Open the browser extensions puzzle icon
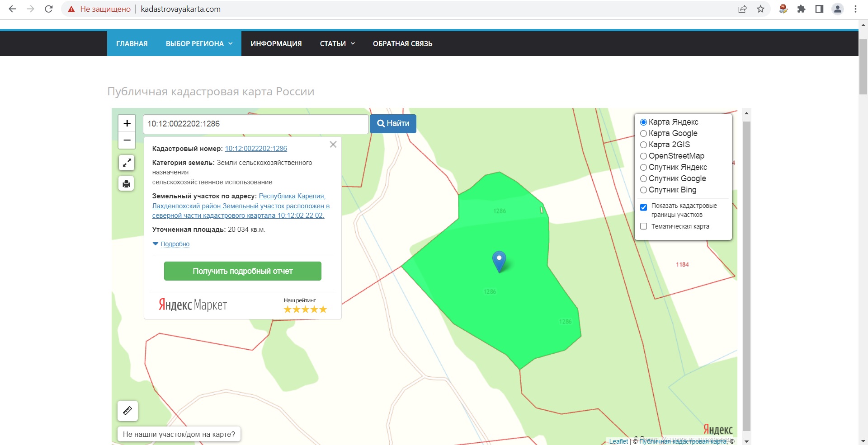Image resolution: width=868 pixels, height=445 pixels. click(x=801, y=9)
